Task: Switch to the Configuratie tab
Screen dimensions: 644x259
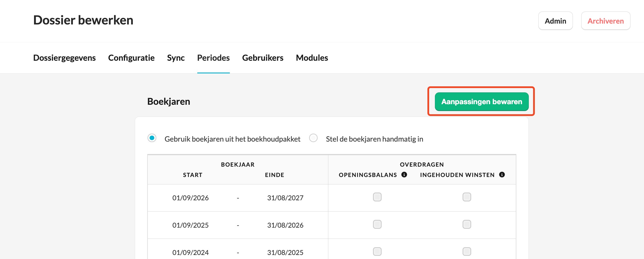Action: pos(131,58)
